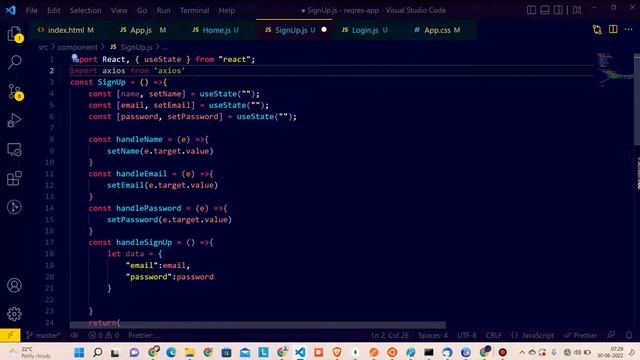Screen dimensions: 640x360
Task: Open the weather widget in taskbar
Action: [31, 352]
